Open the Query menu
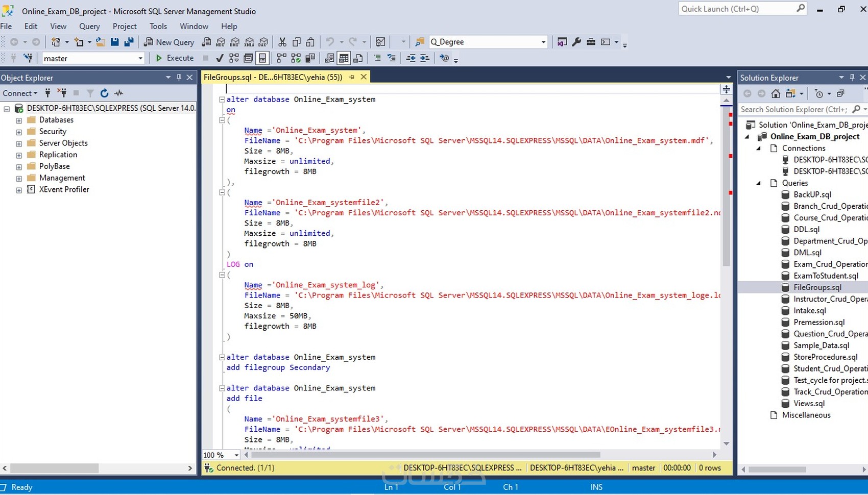The height and width of the screenshot is (495, 868). tap(89, 26)
